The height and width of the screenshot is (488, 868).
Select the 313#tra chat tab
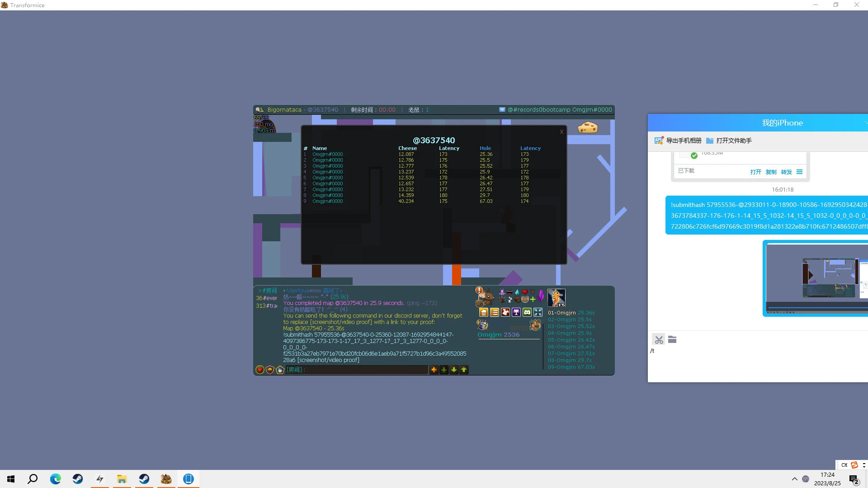tap(267, 306)
